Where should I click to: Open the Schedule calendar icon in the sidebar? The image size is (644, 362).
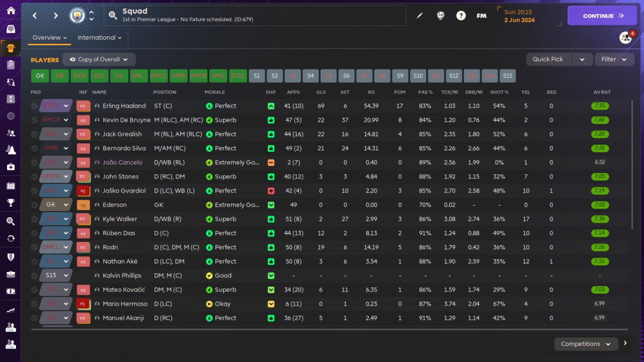(11, 186)
